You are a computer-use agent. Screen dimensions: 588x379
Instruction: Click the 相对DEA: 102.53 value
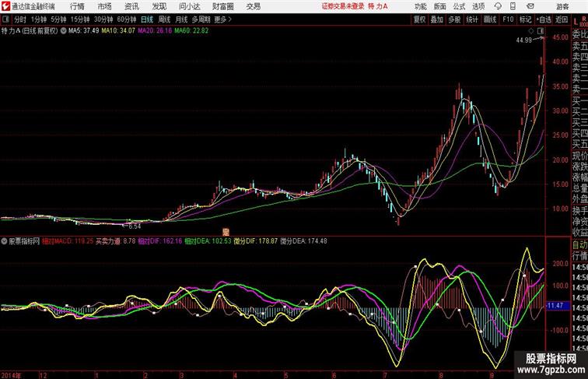coord(208,241)
